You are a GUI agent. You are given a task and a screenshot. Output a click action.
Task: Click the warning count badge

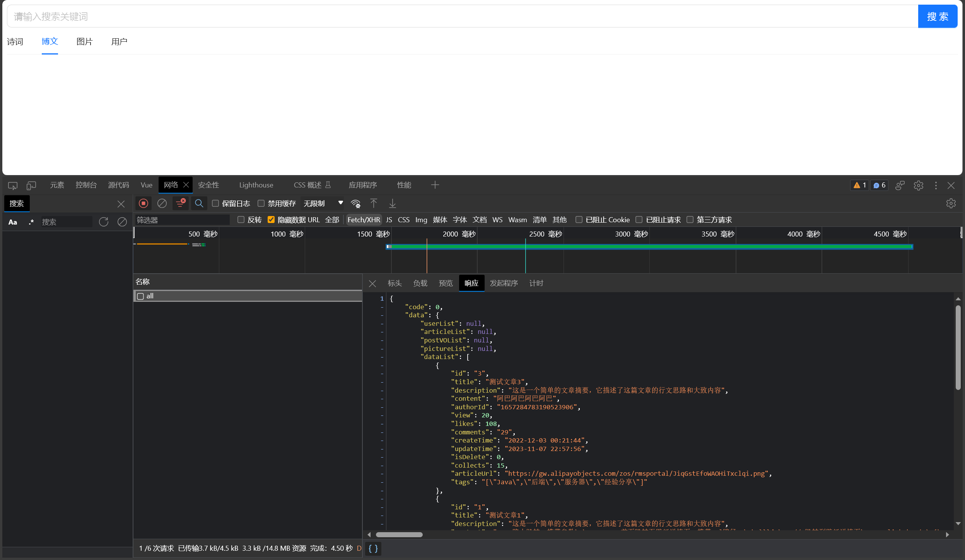coord(860,186)
